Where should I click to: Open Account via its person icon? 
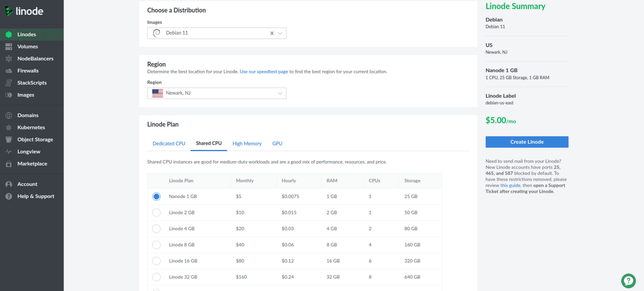9,184
